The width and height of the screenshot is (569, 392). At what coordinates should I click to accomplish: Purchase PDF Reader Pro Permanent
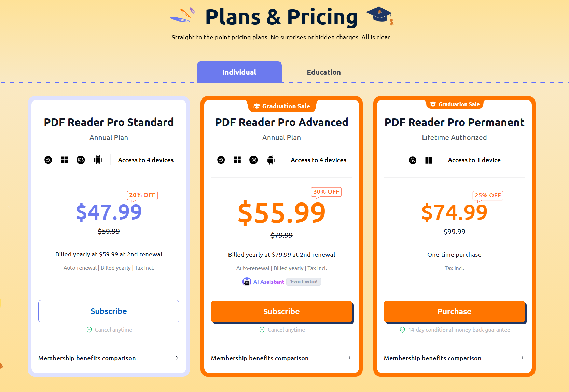pos(454,311)
